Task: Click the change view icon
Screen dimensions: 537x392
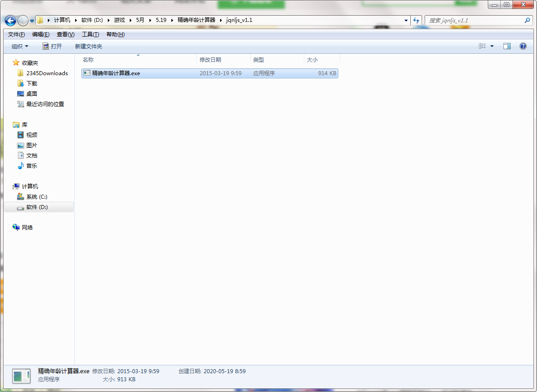Action: coord(482,46)
